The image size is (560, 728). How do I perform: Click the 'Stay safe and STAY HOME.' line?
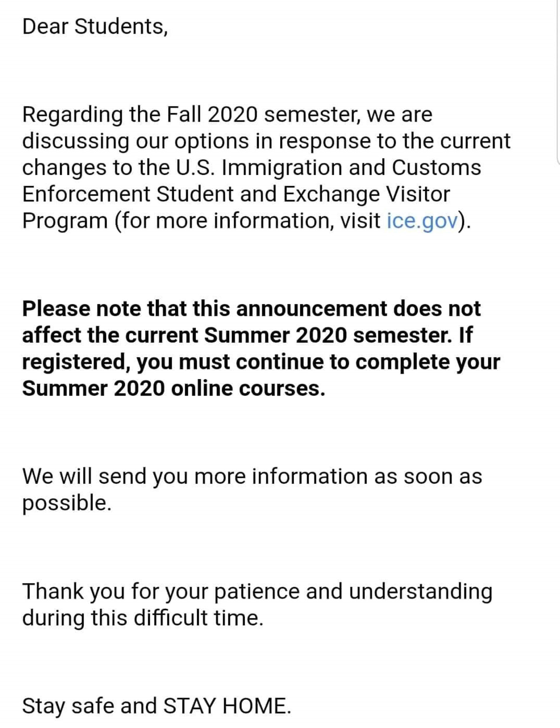157,706
